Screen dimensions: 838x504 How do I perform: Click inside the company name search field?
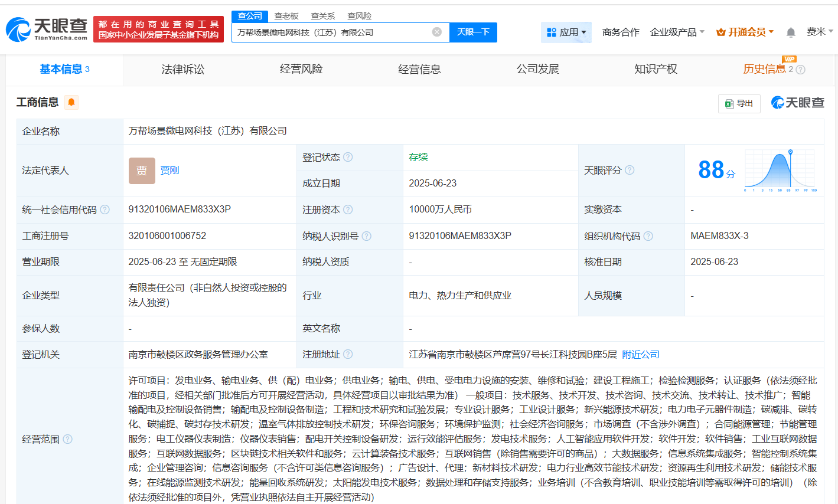pos(337,32)
